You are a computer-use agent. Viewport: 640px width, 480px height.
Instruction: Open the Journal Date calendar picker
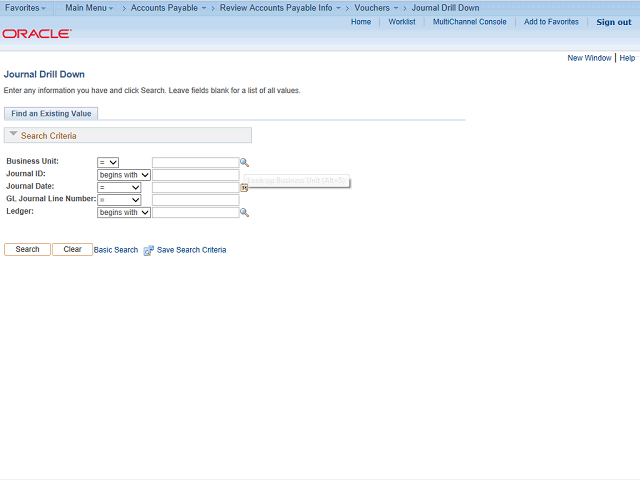(244, 187)
